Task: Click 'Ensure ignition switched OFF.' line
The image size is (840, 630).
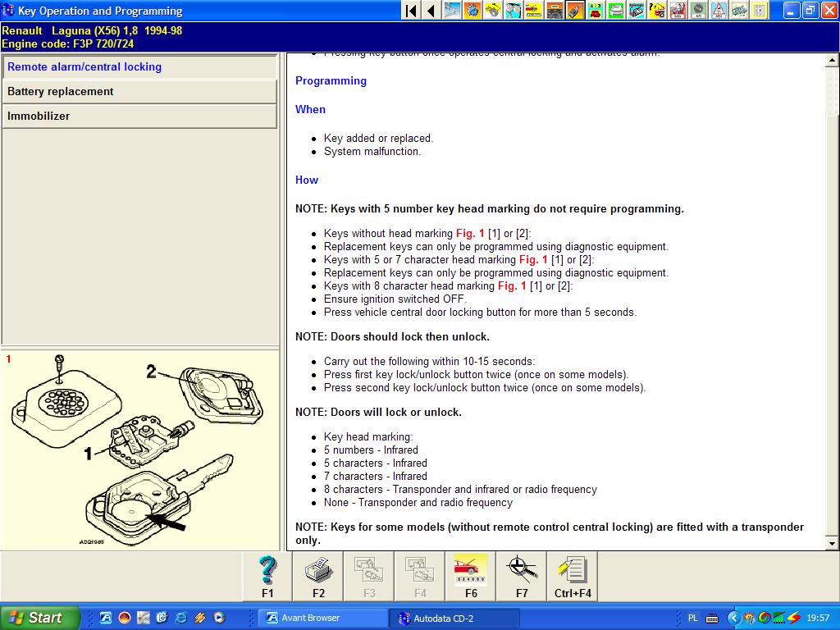Action: pos(395,299)
